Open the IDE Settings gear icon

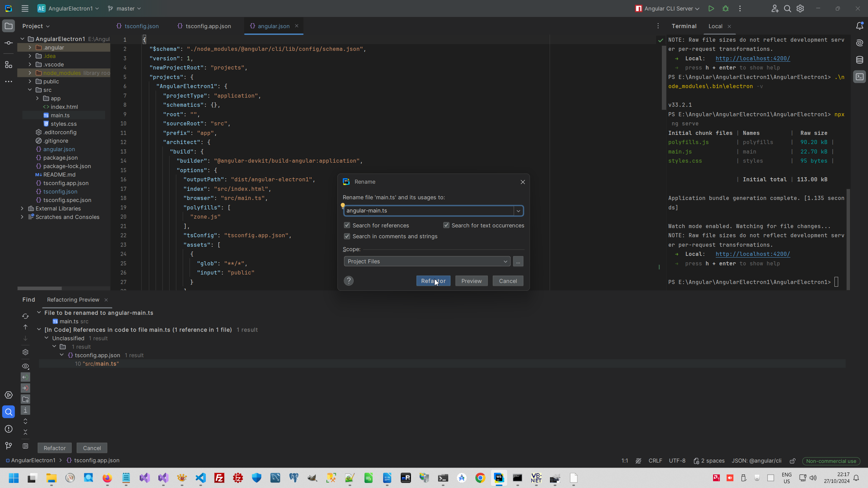click(x=800, y=9)
